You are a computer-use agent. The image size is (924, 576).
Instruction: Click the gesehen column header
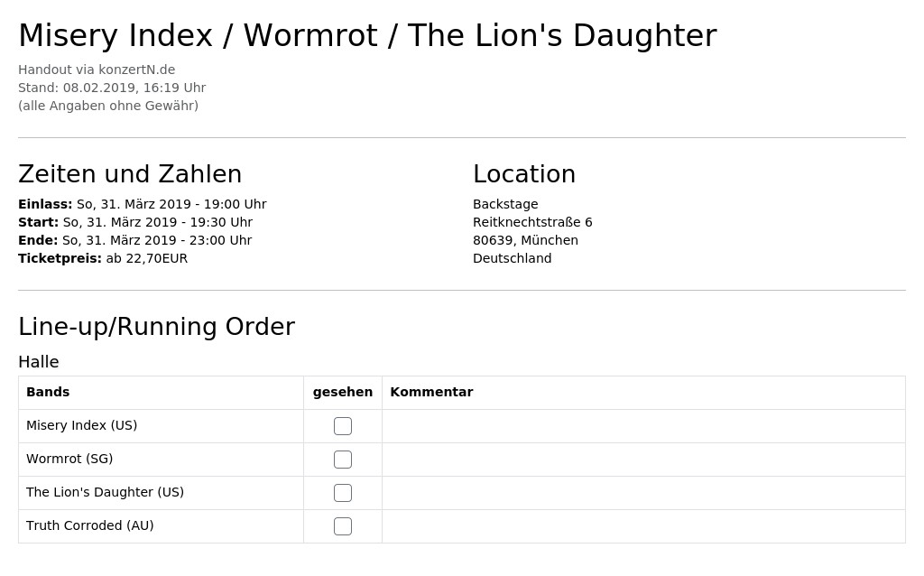(x=342, y=393)
